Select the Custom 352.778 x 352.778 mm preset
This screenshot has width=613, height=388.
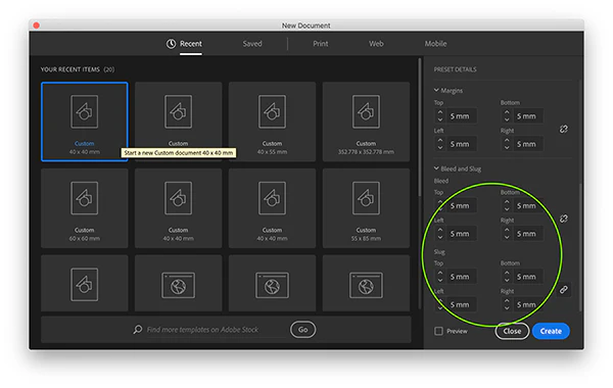coord(366,122)
